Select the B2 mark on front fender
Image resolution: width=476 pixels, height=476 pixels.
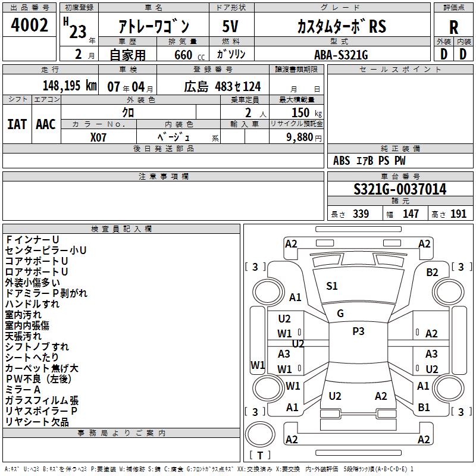(432, 273)
